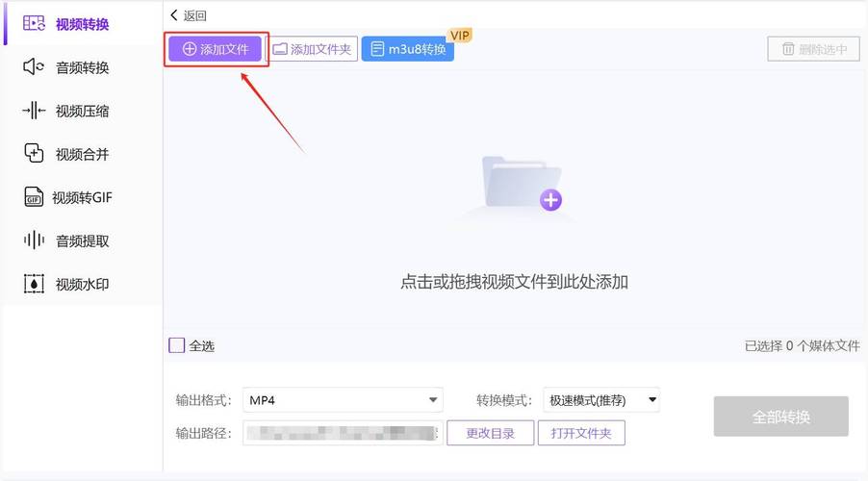Screen dimensions: 868x481
Task: Open the 音频提取 sidebar item
Action: point(83,240)
